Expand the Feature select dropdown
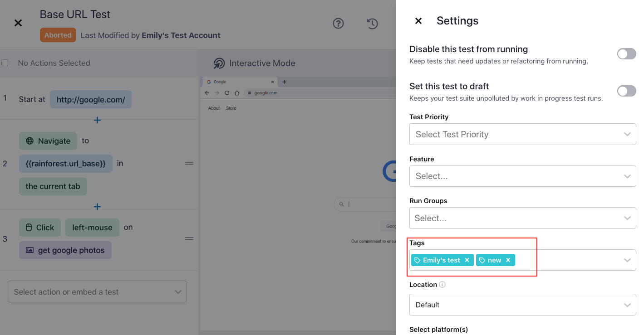644x335 pixels. 522,176
